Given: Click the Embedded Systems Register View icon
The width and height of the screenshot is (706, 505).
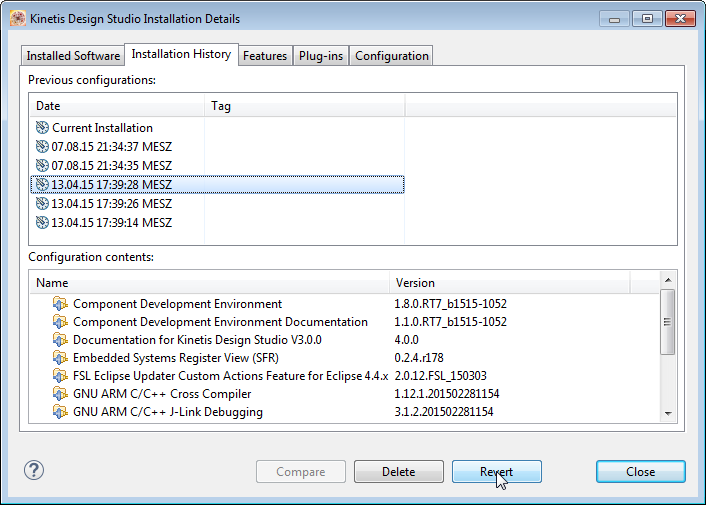Looking at the screenshot, I should point(60,358).
